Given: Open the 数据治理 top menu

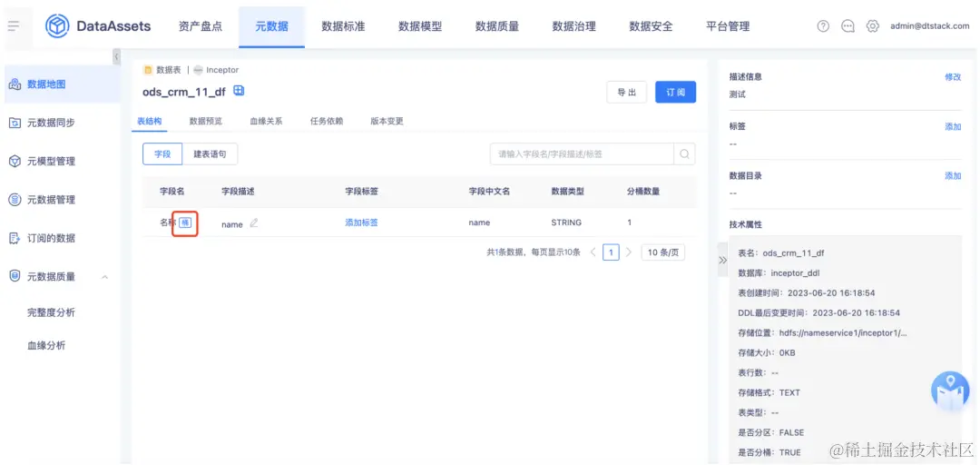Looking at the screenshot, I should 573,26.
